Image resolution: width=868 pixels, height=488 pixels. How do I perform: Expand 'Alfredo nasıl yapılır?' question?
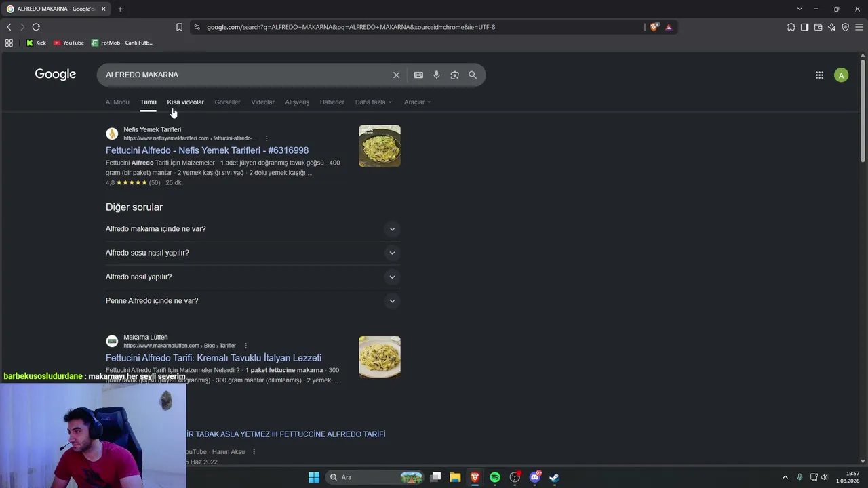coord(253,277)
